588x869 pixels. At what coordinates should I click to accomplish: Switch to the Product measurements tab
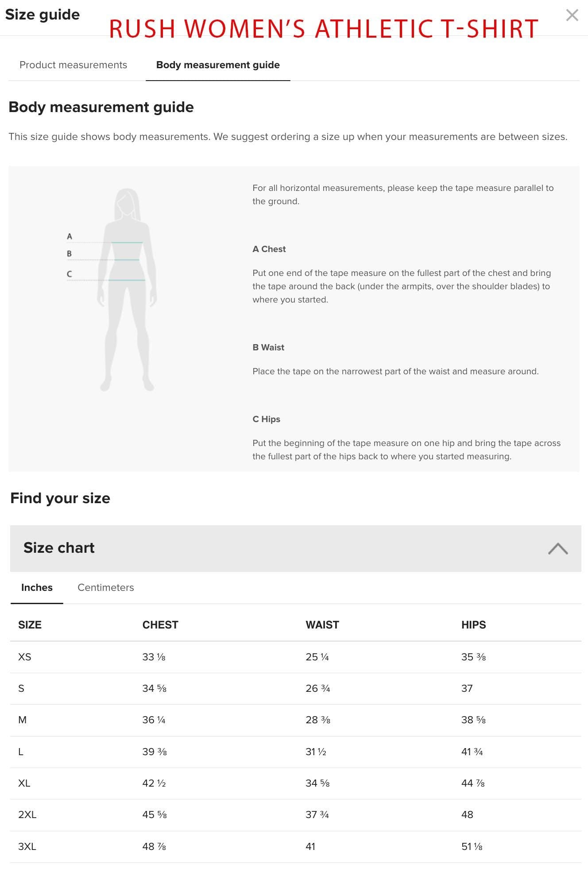(x=73, y=65)
